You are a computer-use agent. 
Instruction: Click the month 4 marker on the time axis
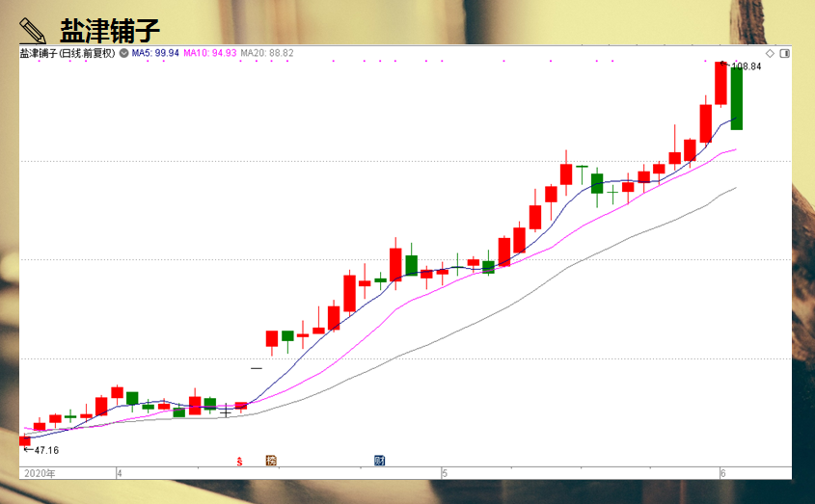[x=120, y=473]
